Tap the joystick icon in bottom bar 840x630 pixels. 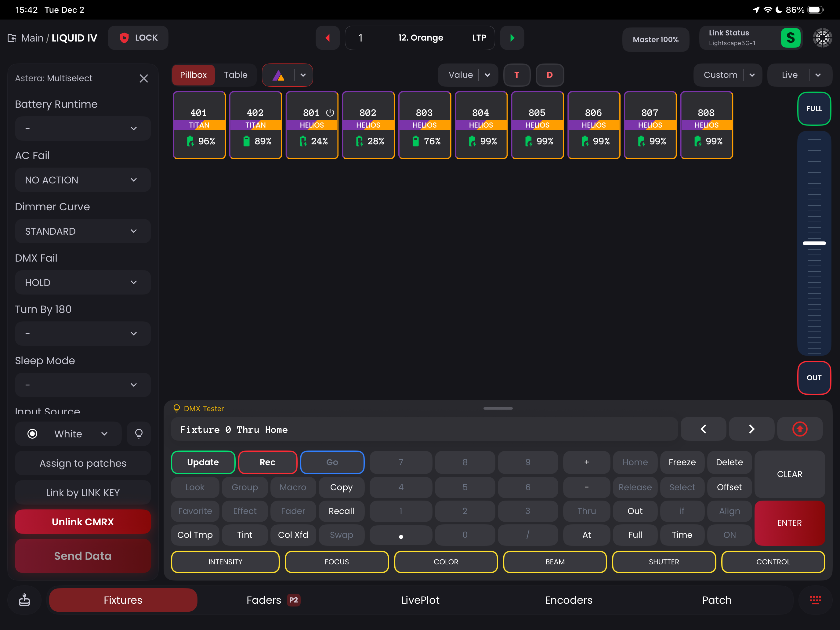tap(24, 599)
